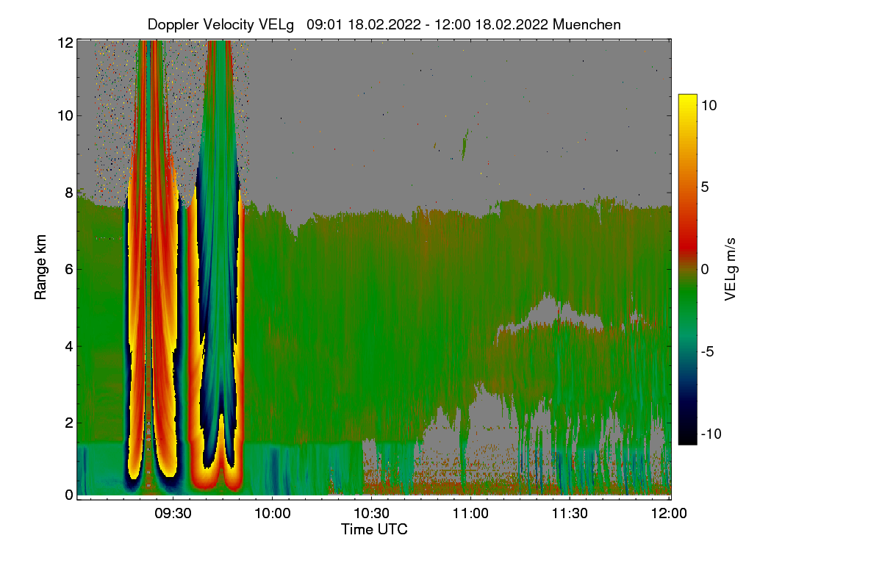Click the range axis tick label 0
Screen dimensions: 882x588
coord(68,495)
